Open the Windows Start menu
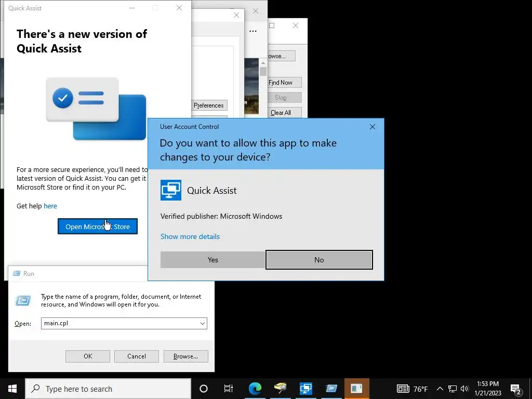Viewport: 532px width, 399px height. click(x=12, y=389)
